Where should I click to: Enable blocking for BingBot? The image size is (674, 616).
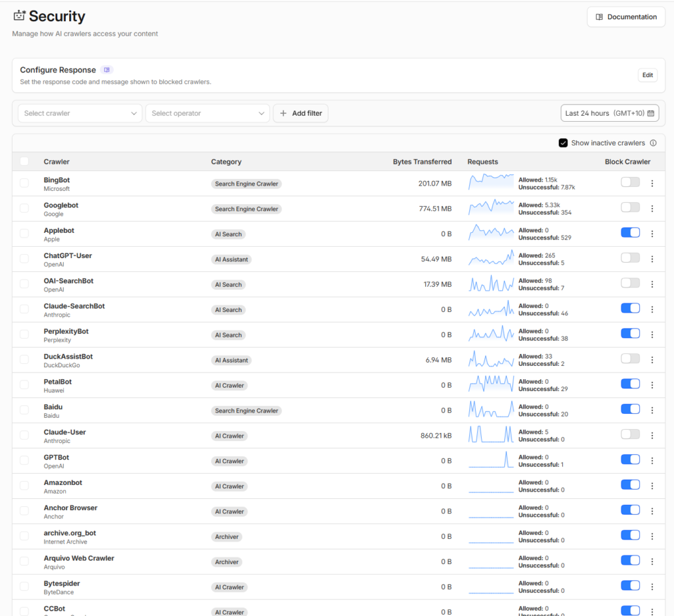(630, 182)
